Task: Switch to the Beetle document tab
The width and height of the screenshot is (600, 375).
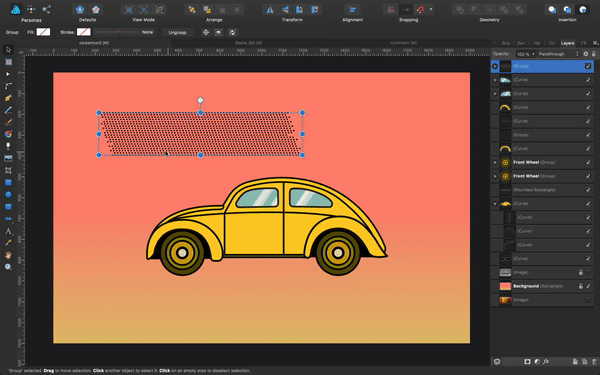Action: coord(248,43)
